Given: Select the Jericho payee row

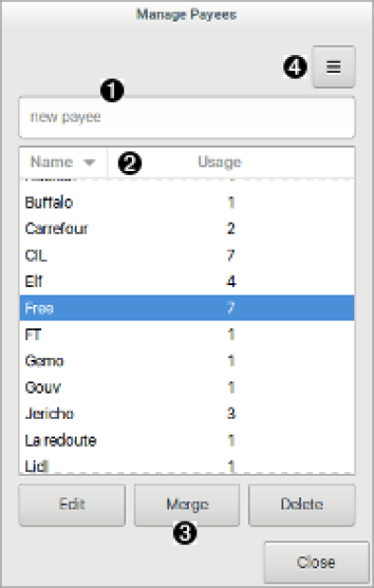Looking at the screenshot, I should (187, 413).
